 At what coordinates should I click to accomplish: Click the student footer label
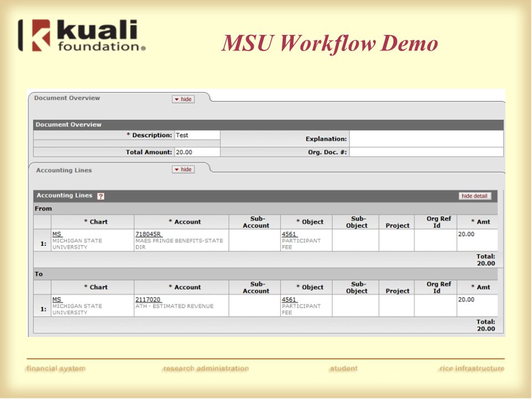tap(344, 369)
